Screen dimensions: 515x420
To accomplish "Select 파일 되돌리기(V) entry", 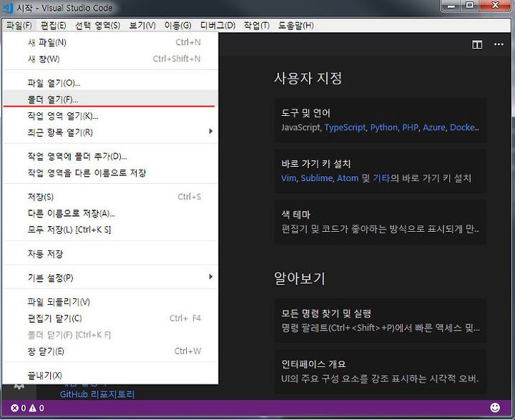I will pyautogui.click(x=110, y=302).
